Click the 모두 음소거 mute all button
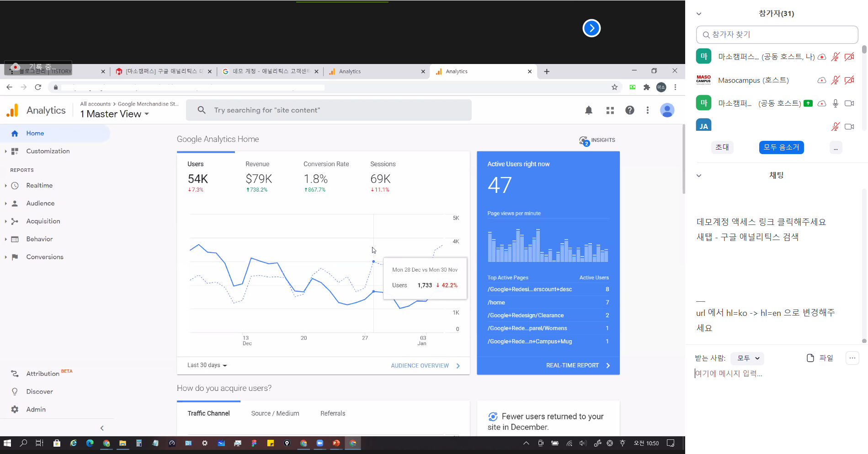 (781, 147)
